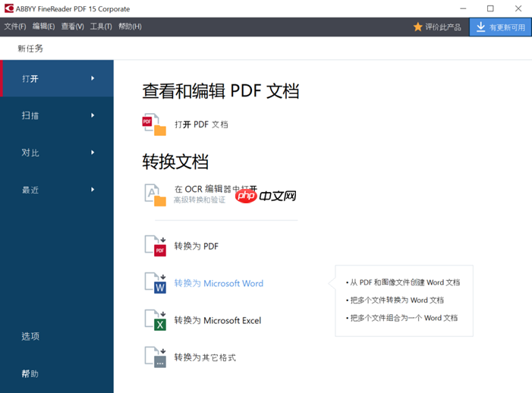Click 转换为 Microsoft Excel link

pyautogui.click(x=218, y=320)
